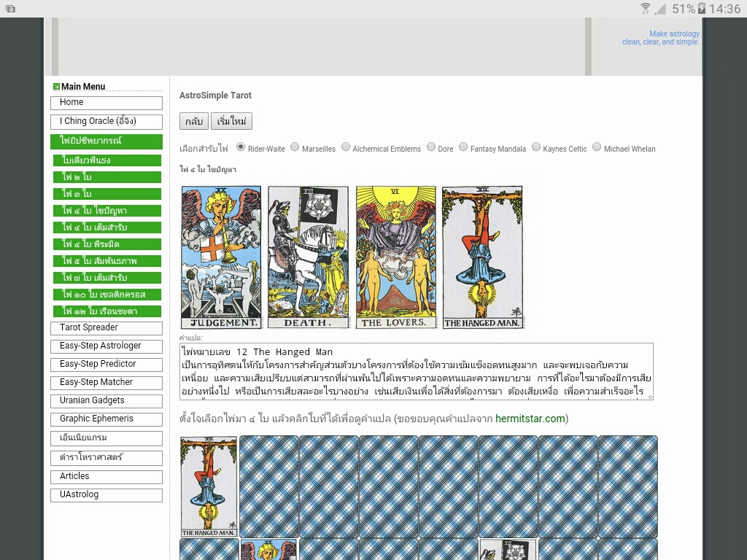Open the Make astrology clean, clear, and simple link
Viewport: 747px width, 560px height.
coord(661,38)
